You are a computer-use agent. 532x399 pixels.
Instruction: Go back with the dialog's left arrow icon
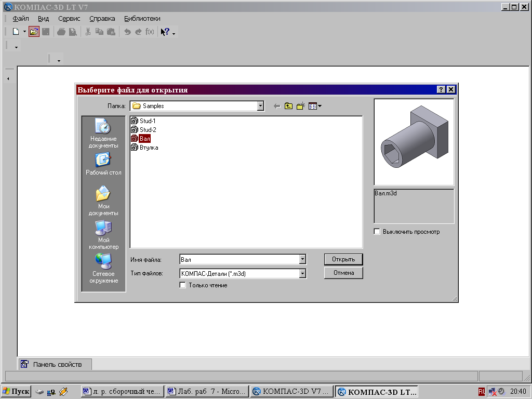[x=277, y=106]
